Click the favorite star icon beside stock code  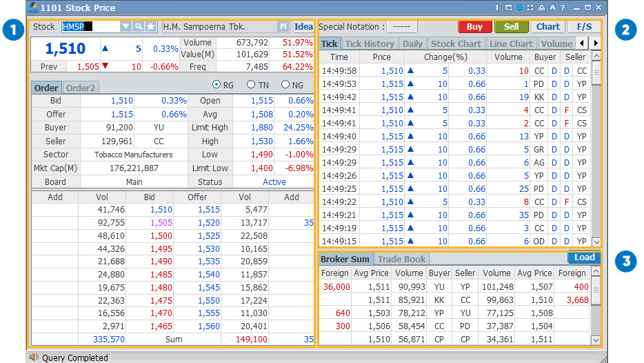pyautogui.click(x=150, y=27)
